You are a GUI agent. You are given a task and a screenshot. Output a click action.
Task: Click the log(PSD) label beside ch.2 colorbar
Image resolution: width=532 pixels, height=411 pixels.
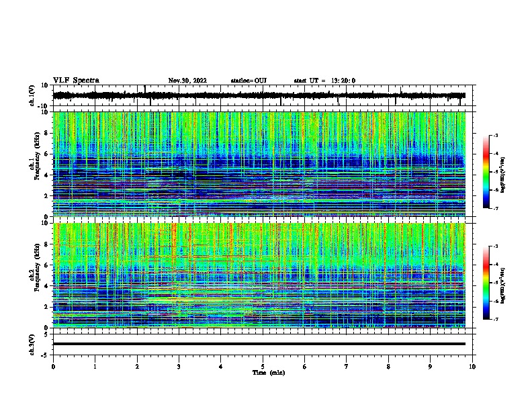click(x=502, y=285)
